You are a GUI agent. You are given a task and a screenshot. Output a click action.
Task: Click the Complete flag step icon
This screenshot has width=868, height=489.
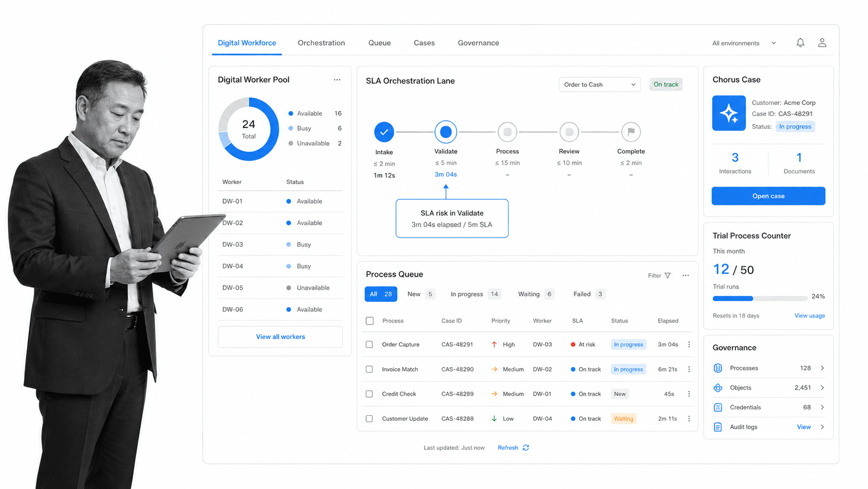[631, 132]
